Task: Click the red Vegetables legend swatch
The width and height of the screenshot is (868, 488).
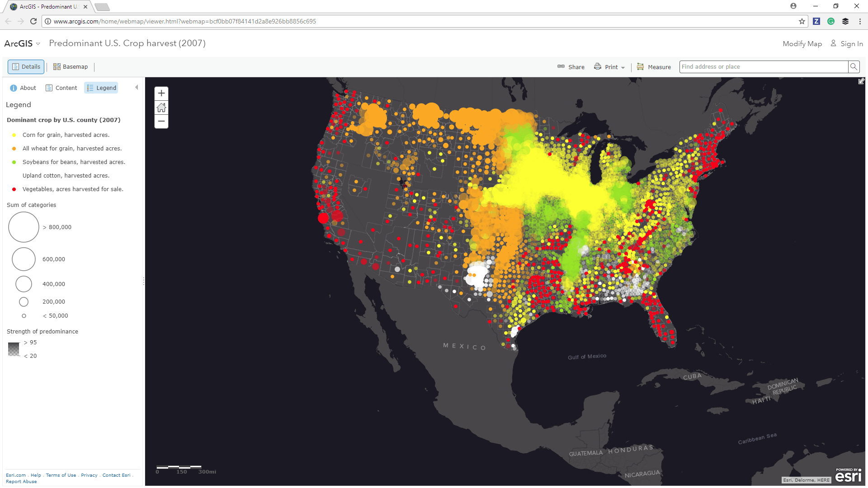Action: [14, 189]
